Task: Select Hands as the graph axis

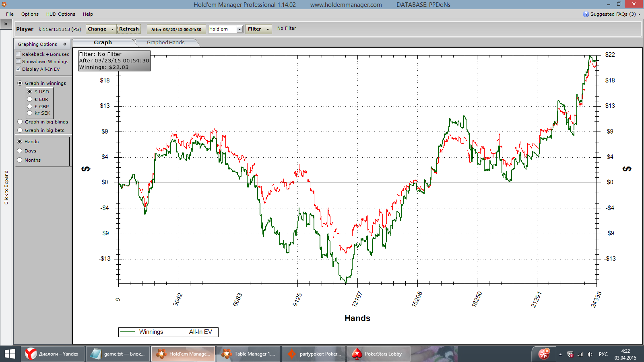Action: tap(20, 142)
